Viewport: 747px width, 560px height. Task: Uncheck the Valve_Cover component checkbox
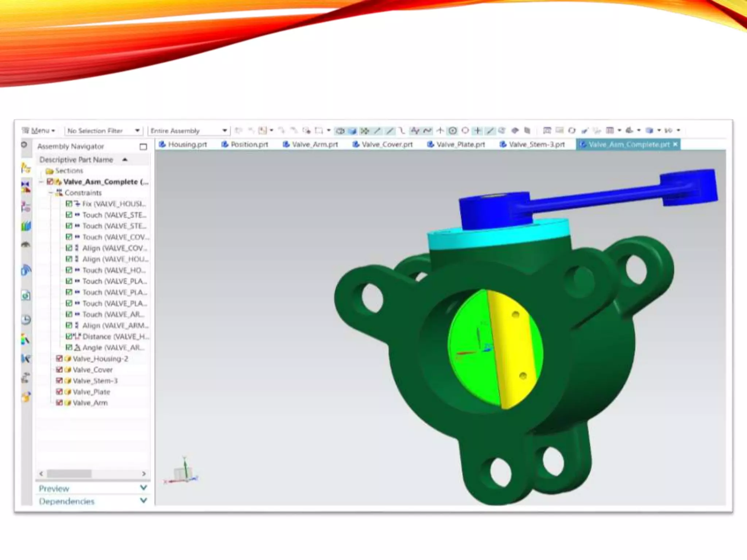click(x=59, y=370)
